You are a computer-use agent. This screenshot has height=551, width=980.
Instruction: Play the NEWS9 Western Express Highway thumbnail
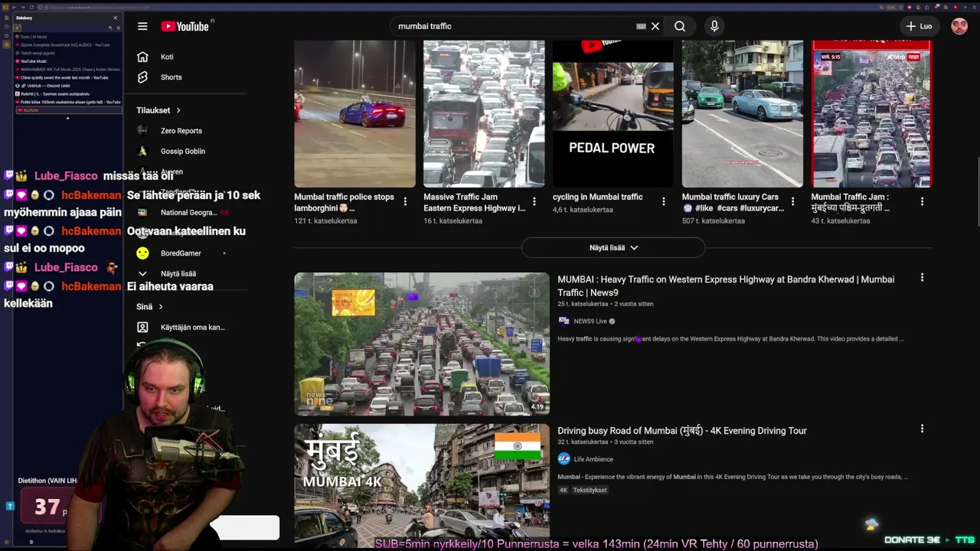[x=422, y=344]
